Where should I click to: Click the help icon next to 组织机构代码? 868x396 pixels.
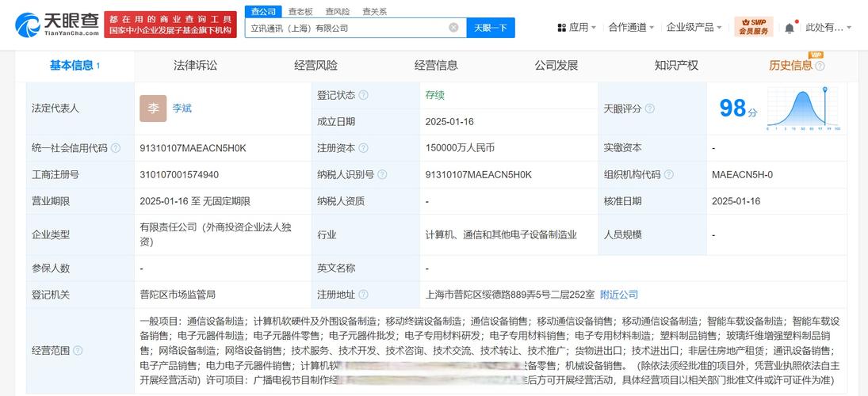[x=669, y=175]
